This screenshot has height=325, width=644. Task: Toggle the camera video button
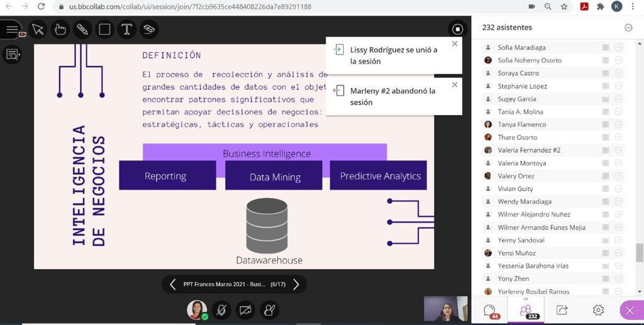coord(245,309)
